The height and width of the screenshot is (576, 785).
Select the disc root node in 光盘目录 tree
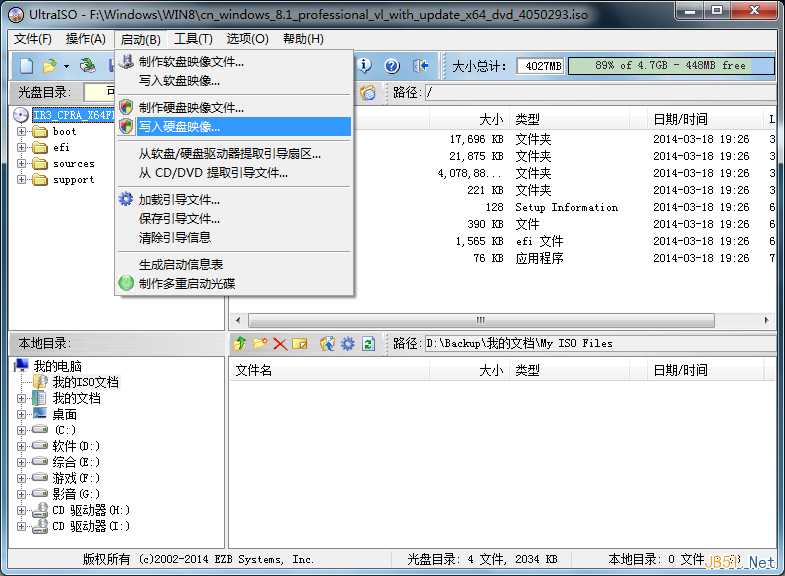(73, 115)
